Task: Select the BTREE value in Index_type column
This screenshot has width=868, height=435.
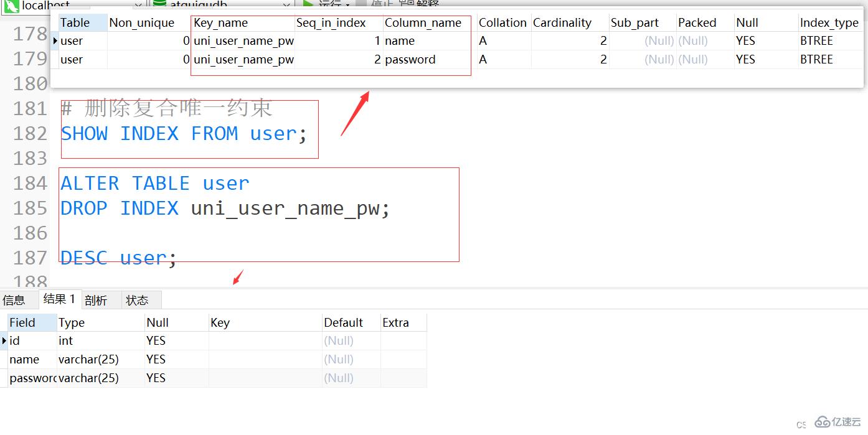Action: tap(816, 40)
